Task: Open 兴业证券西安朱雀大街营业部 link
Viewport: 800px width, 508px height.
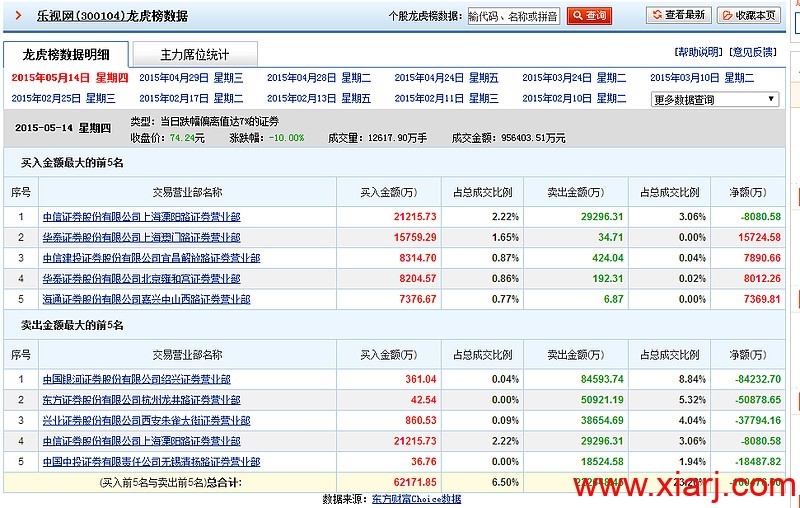Action: [146, 420]
